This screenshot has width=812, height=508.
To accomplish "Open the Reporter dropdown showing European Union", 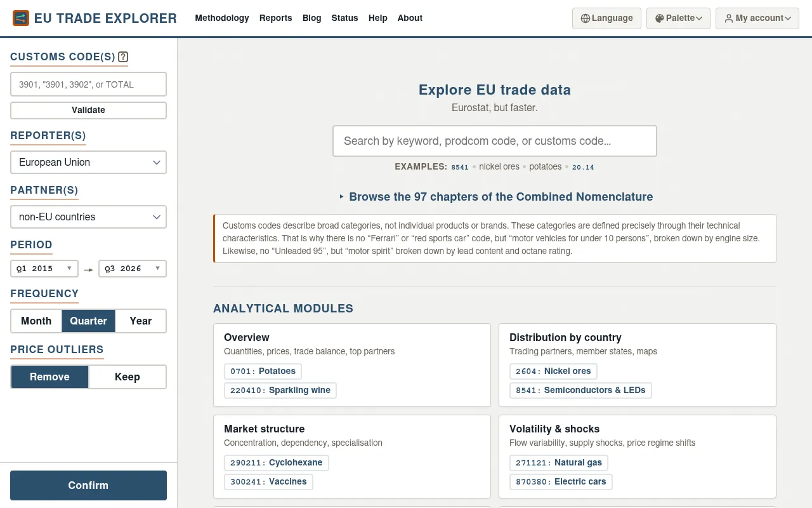I will click(x=88, y=163).
